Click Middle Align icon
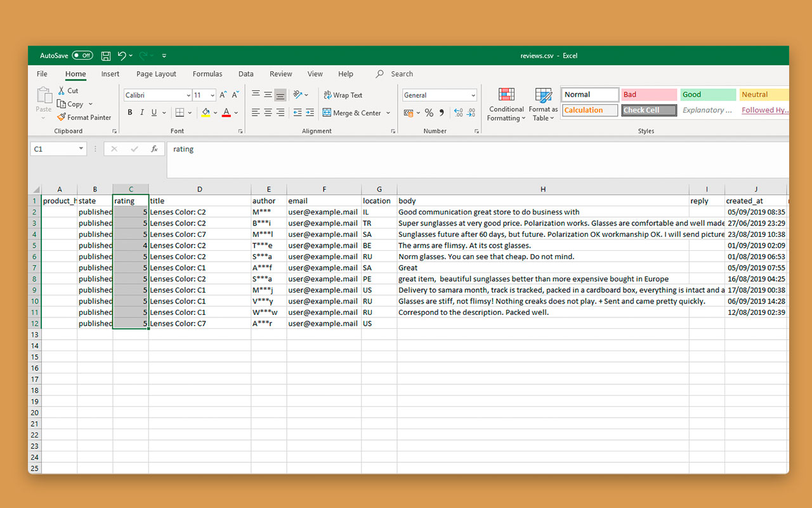Image resolution: width=812 pixels, height=508 pixels. [x=268, y=95]
